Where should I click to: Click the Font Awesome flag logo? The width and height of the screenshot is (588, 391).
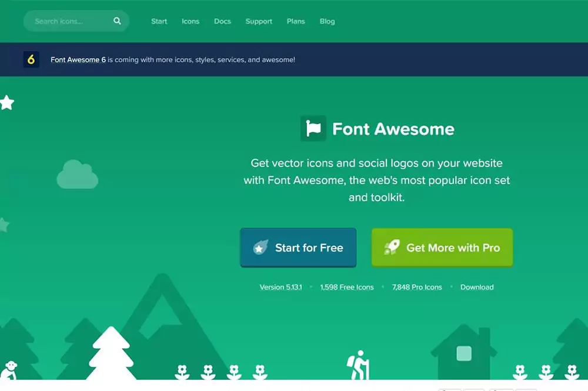pos(313,129)
